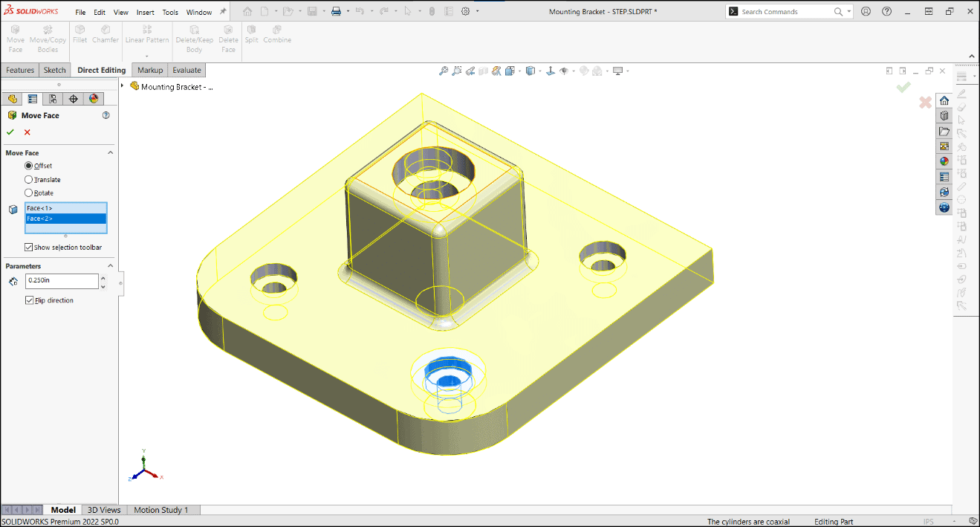Viewport: 980px width, 527px height.
Task: Open the user login account icon
Action: [x=866, y=11]
